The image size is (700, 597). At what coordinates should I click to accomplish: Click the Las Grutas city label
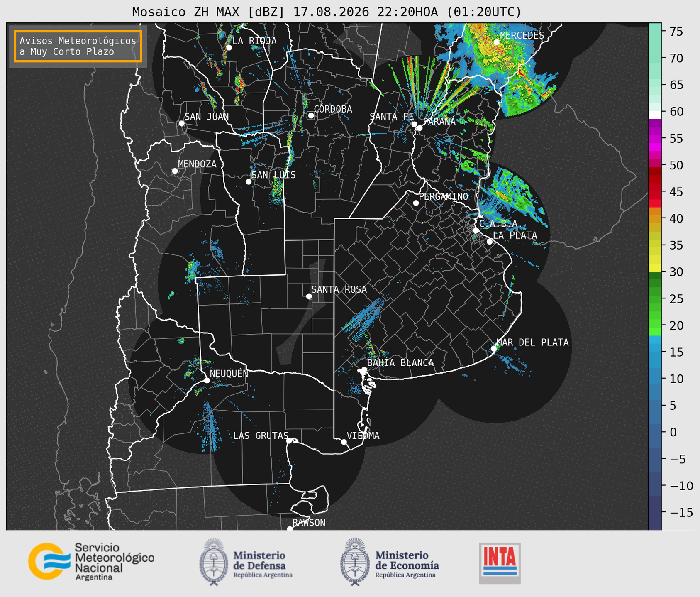[x=261, y=436]
